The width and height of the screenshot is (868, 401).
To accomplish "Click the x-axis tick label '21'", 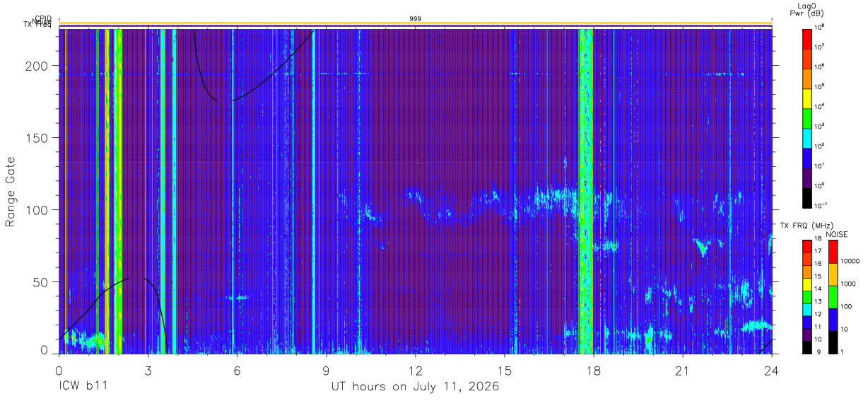I will click(682, 371).
